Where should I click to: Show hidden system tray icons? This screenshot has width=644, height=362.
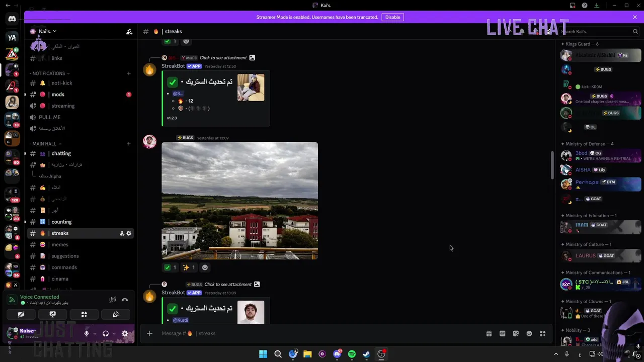pos(556,354)
